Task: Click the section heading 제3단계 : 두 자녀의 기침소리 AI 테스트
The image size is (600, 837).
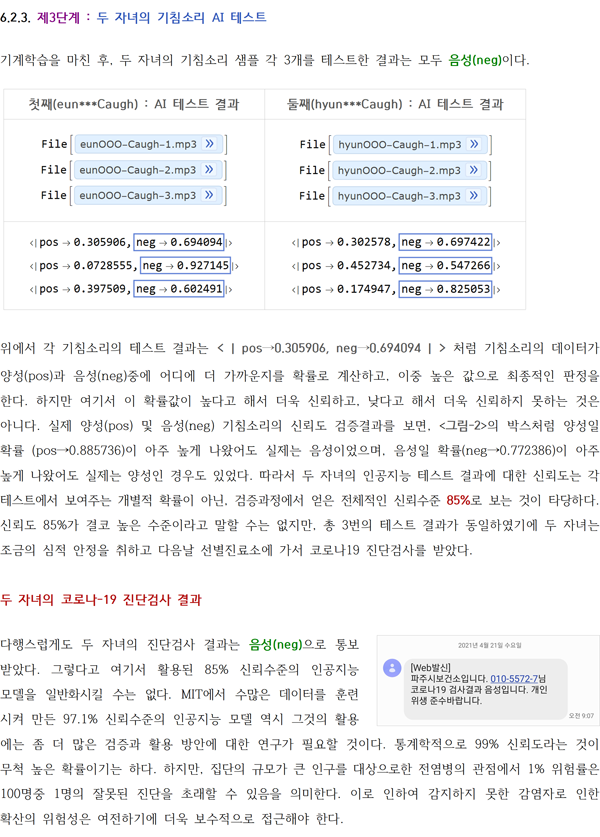Action: click(x=152, y=18)
